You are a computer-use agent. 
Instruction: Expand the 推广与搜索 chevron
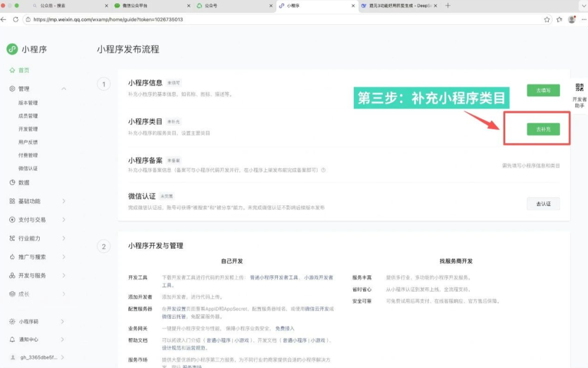point(64,256)
